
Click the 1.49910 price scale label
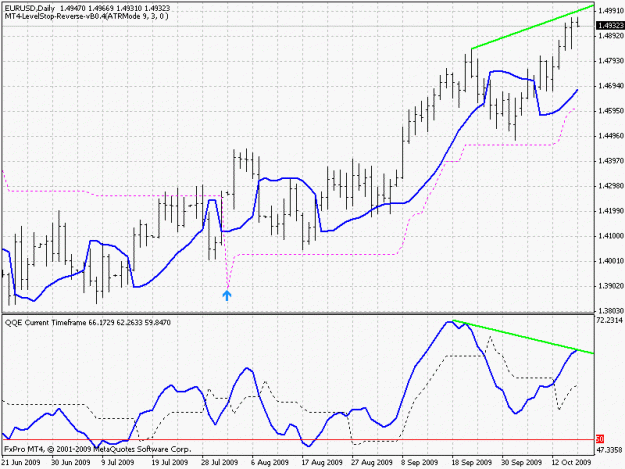pos(611,11)
